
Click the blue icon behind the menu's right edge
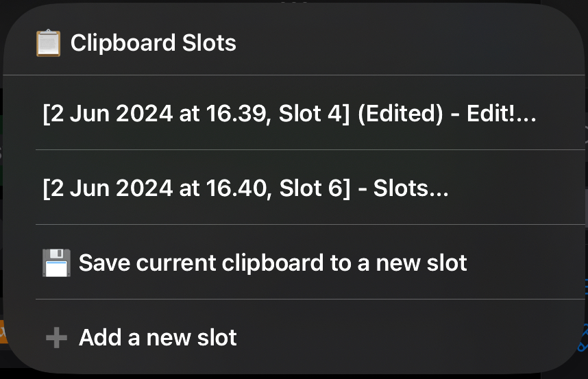point(583,337)
